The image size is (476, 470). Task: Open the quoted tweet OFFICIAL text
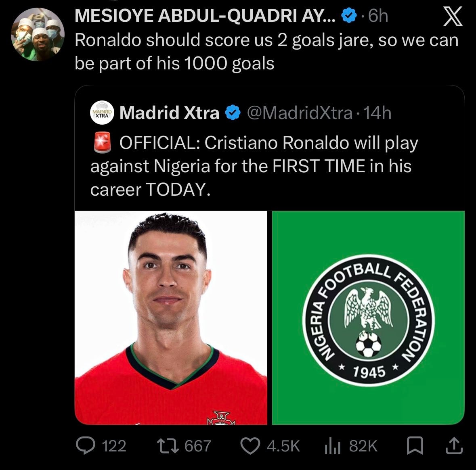point(254,166)
